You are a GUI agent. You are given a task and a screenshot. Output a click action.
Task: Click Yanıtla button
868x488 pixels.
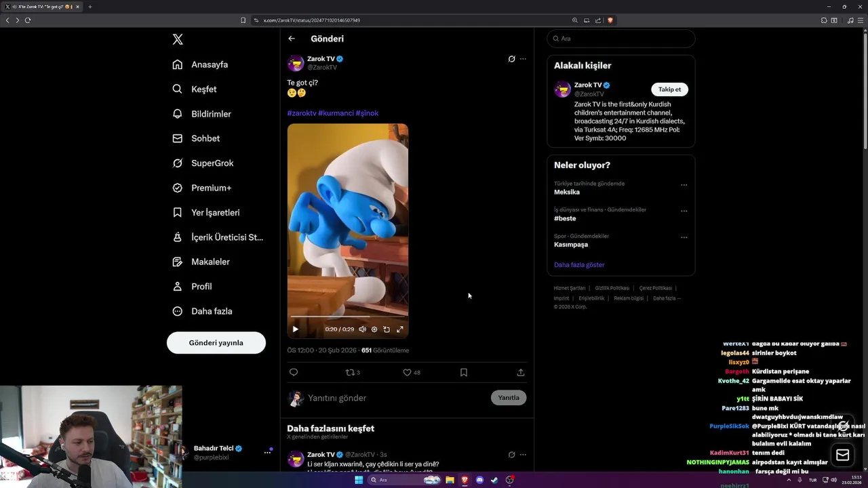point(509,398)
